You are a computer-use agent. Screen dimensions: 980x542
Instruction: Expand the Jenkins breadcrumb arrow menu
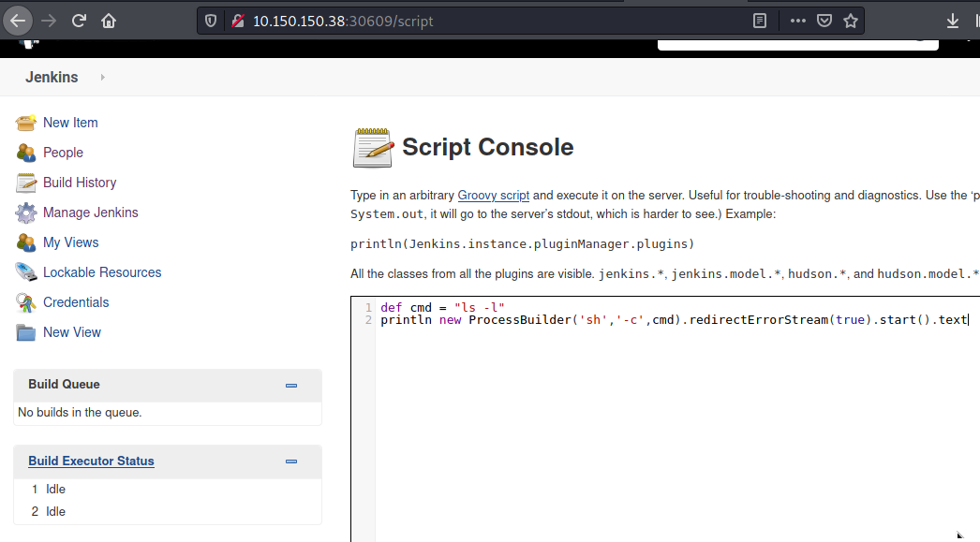pos(102,78)
